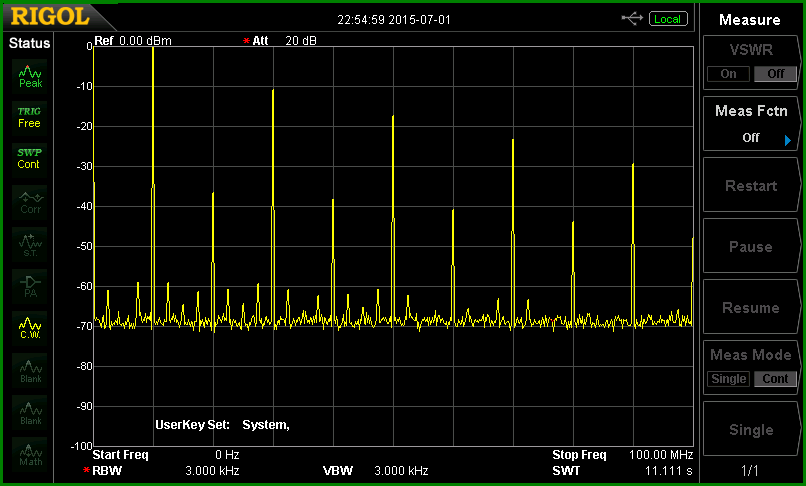Click the Corr correction status icon
The height and width of the screenshot is (486, 806).
[x=30, y=202]
